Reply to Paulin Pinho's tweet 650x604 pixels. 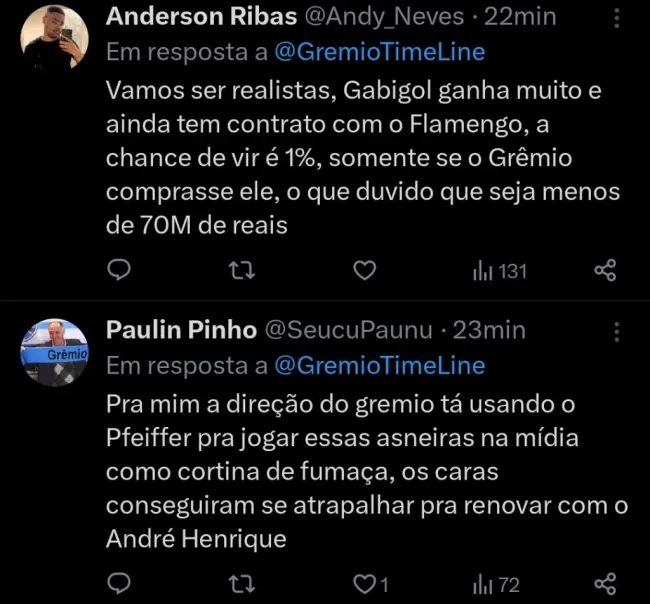click(120, 582)
